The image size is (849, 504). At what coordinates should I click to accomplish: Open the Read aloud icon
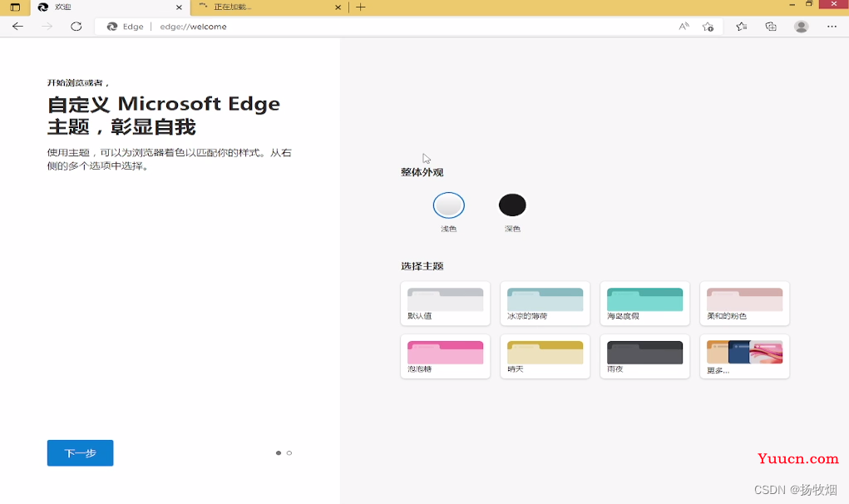click(684, 27)
